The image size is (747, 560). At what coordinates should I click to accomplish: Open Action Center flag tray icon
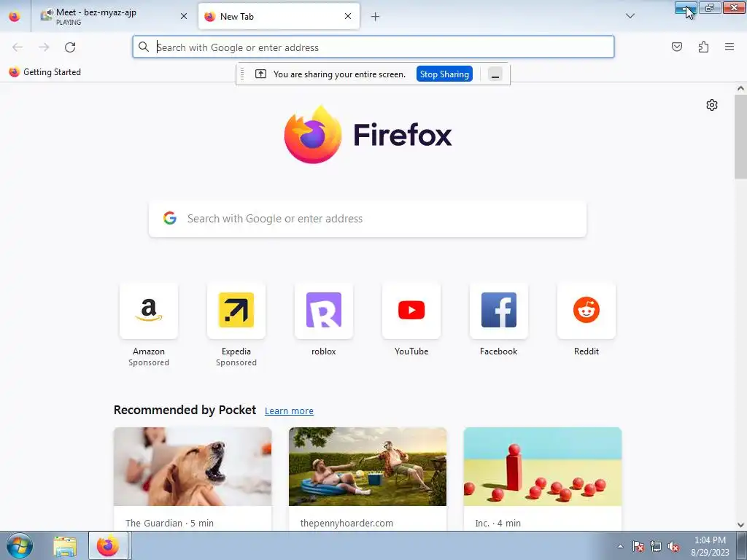tap(638, 546)
